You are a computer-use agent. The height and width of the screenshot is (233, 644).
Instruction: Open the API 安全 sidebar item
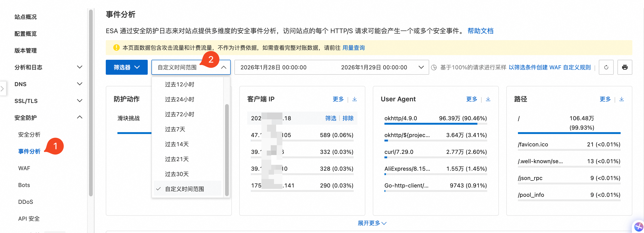click(29, 219)
